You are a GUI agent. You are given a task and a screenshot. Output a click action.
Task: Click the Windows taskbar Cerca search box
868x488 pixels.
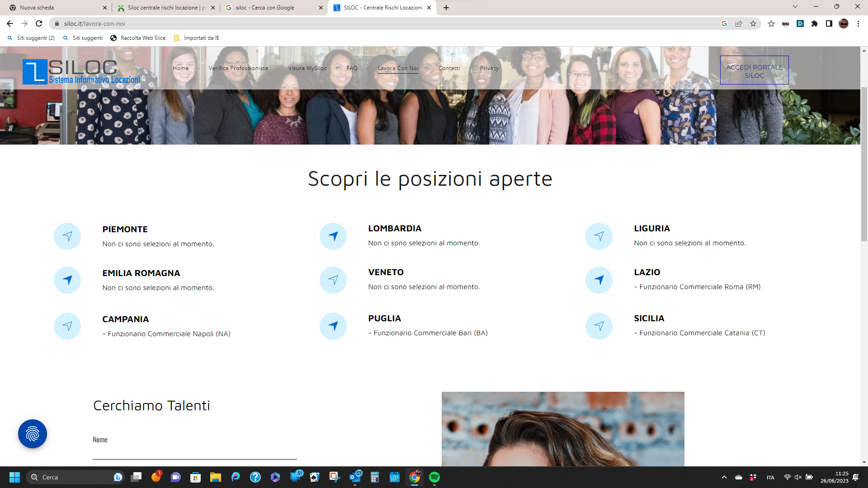(75, 477)
